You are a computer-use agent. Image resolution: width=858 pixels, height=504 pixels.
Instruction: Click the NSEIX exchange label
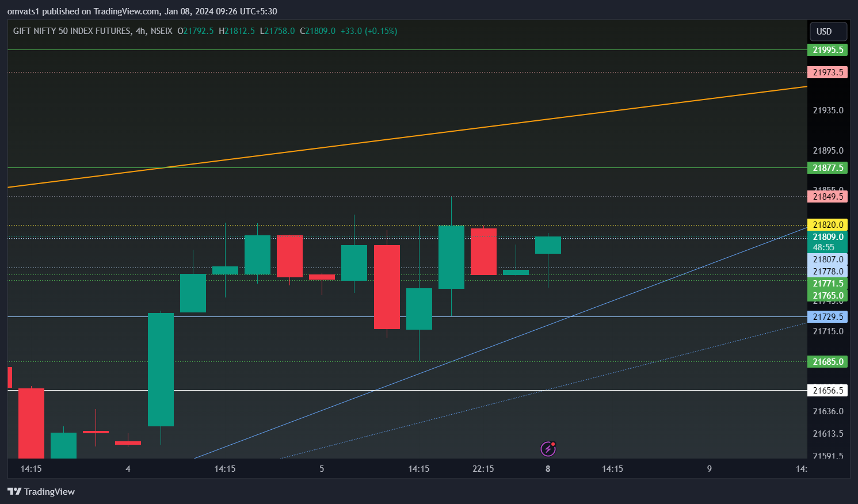(x=161, y=31)
